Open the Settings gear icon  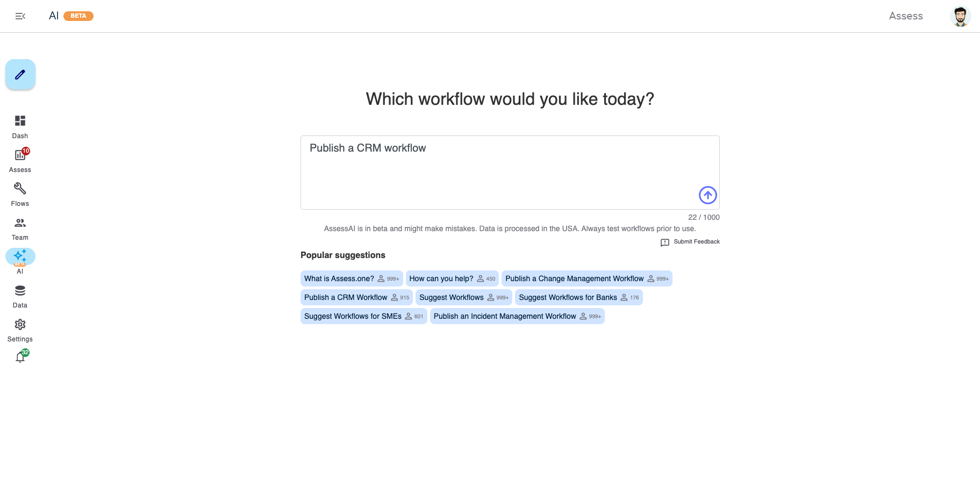click(x=20, y=330)
